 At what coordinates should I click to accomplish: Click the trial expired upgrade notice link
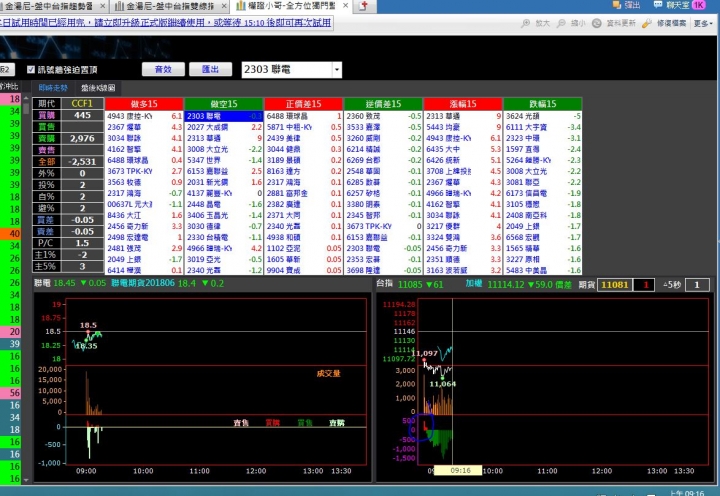click(x=166, y=23)
